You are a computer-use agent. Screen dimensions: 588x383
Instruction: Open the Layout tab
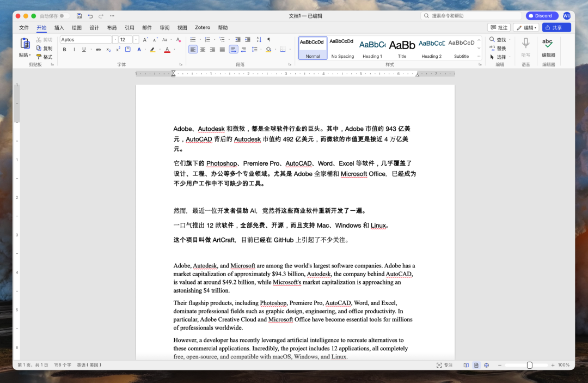click(x=112, y=28)
